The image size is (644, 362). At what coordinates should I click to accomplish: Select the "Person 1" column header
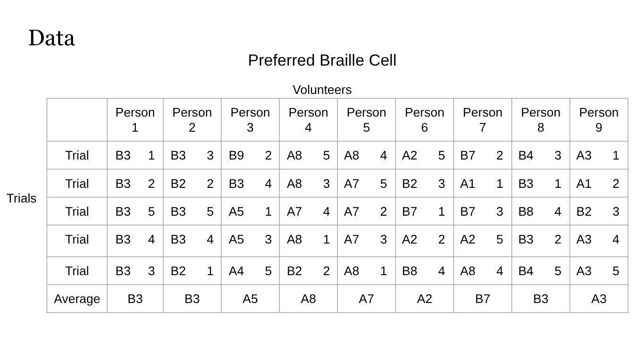tap(135, 120)
